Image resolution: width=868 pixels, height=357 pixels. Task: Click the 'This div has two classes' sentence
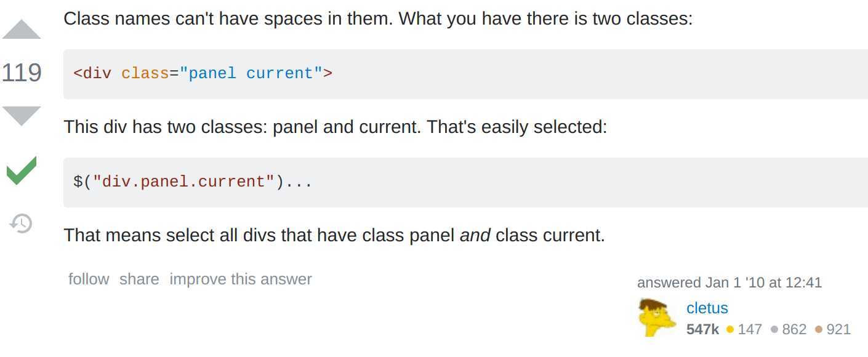pos(335,127)
